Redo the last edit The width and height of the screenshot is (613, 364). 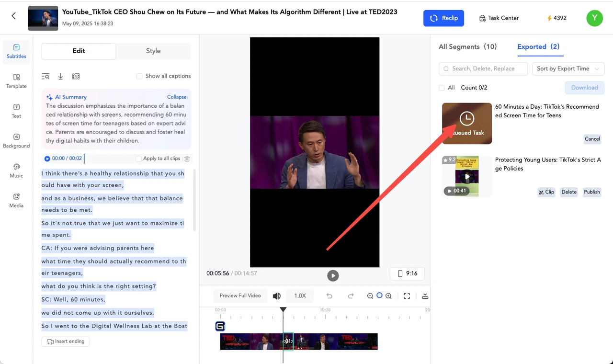click(x=351, y=296)
